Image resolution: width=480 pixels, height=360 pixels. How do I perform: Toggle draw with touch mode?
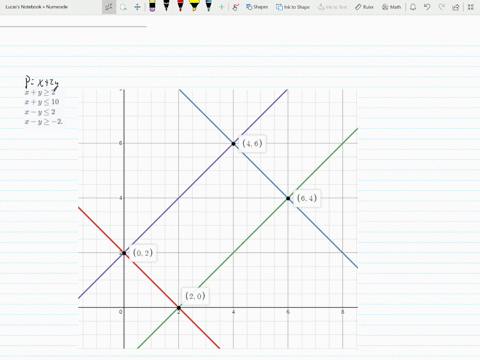[236, 7]
